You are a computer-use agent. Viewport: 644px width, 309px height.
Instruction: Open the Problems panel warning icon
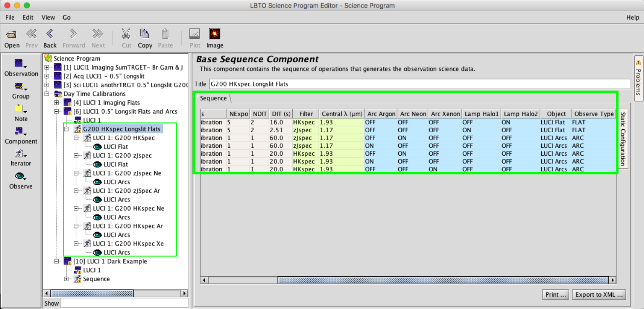pos(639,62)
